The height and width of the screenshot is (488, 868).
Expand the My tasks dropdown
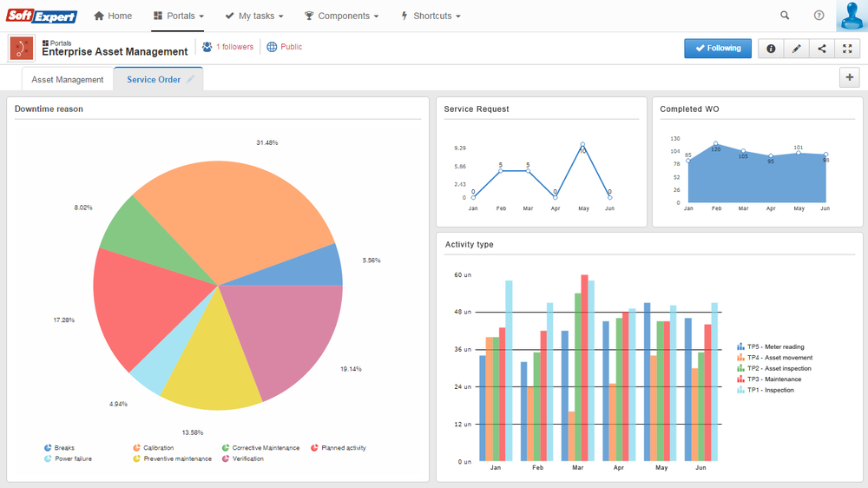click(254, 16)
